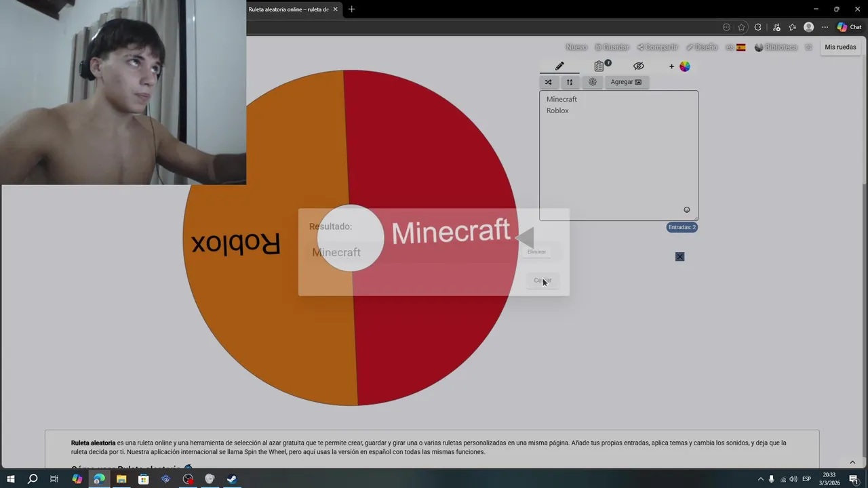
Task: Click the Eliminar button in result dialog
Action: coord(536,251)
